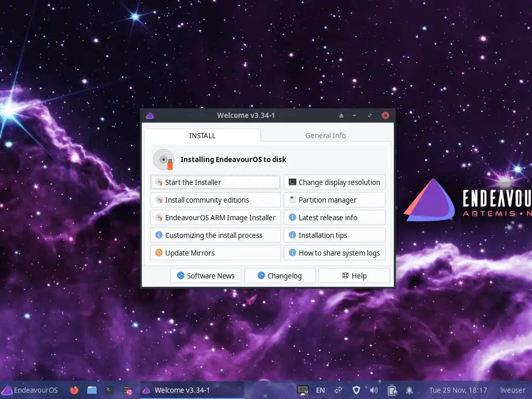Open the EndeavourOS applications menu

30,390
